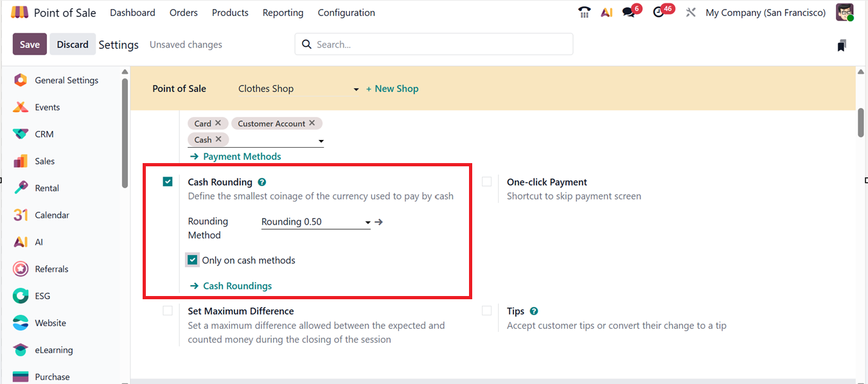The width and height of the screenshot is (868, 384).
Task: Open the Configuration menu
Action: (346, 13)
